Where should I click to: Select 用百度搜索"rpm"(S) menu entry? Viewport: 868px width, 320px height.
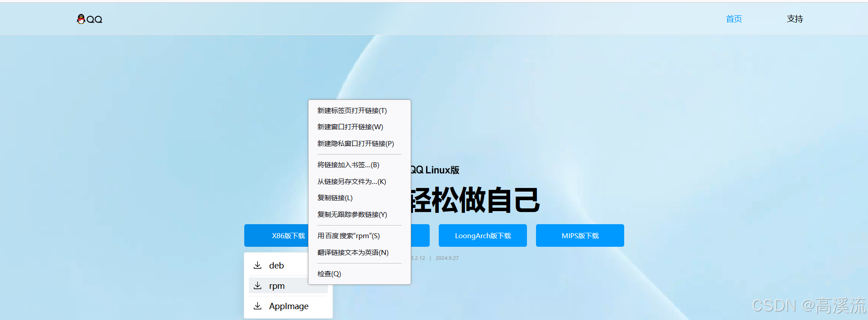360,236
